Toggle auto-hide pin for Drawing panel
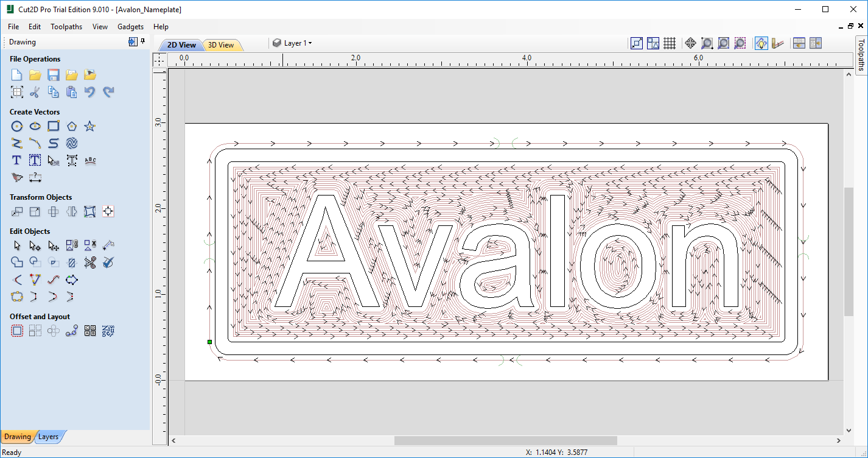The image size is (868, 458). point(143,41)
